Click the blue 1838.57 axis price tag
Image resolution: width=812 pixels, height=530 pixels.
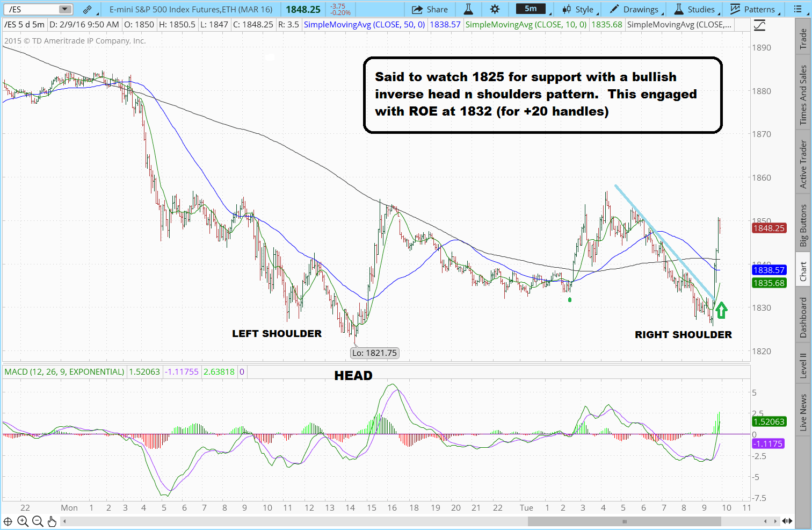tap(769, 270)
